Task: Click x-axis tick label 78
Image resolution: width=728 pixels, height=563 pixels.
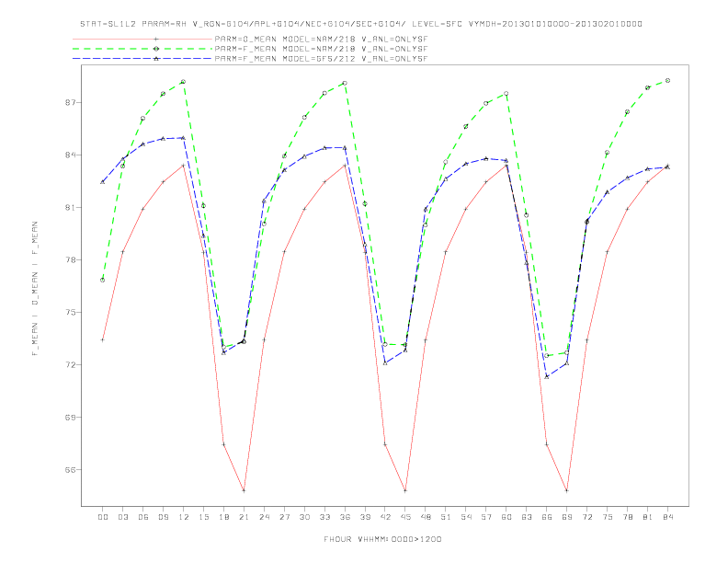Action: click(x=628, y=517)
